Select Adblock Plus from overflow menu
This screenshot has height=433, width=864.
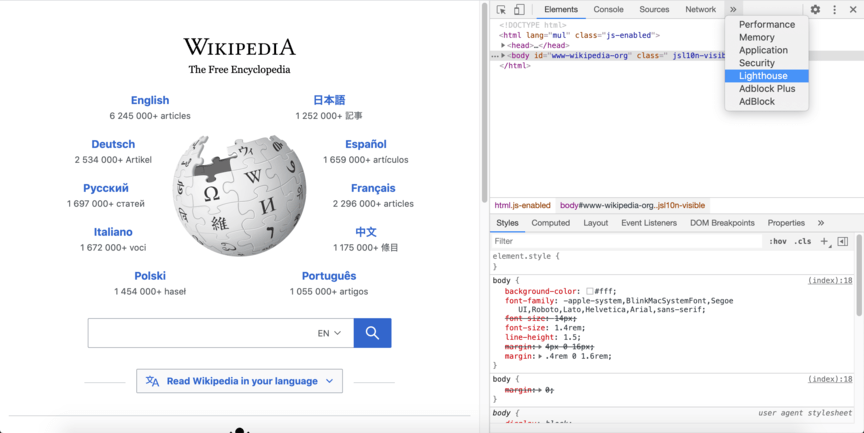click(x=766, y=89)
